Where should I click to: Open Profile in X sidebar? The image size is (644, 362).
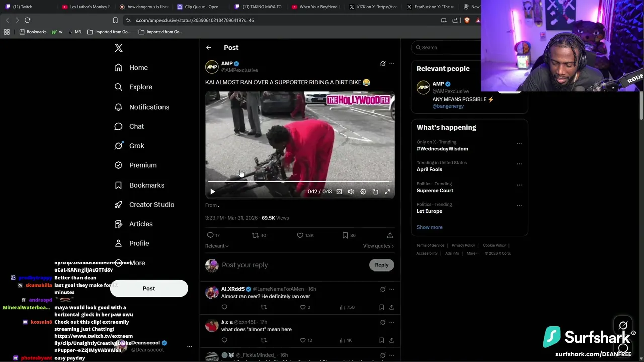pos(131,243)
